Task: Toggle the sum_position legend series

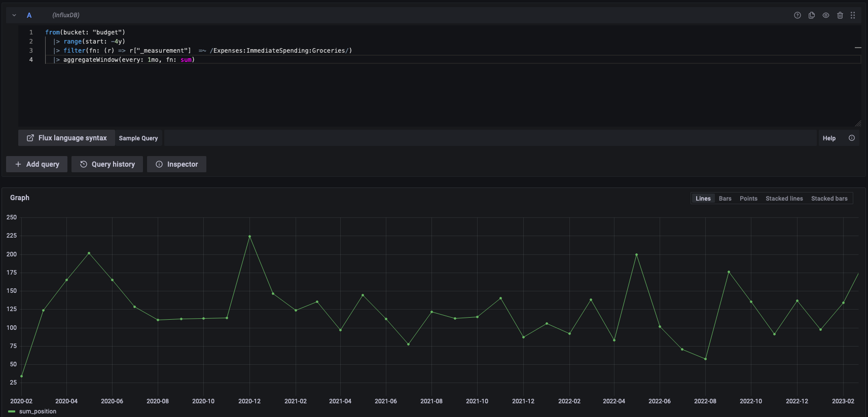Action: point(38,411)
